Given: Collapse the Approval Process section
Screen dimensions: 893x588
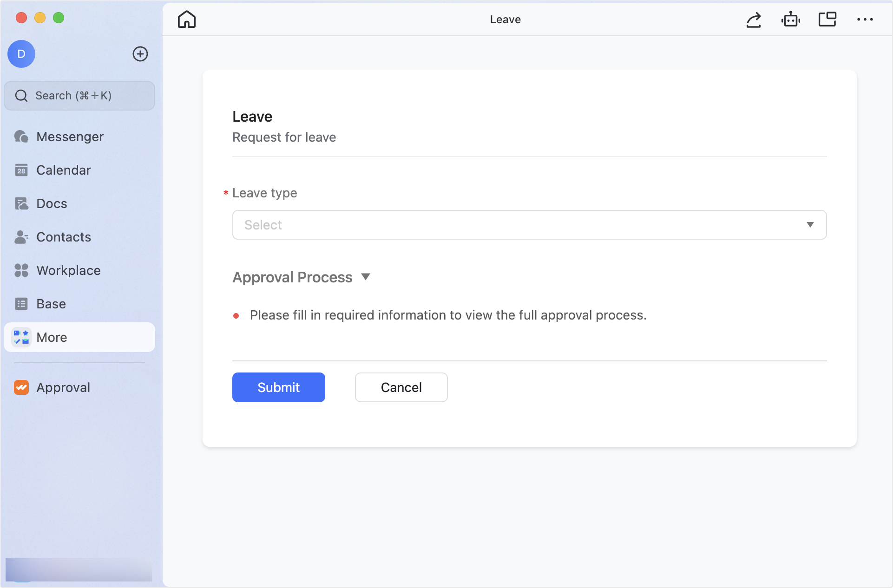Looking at the screenshot, I should coord(366,277).
